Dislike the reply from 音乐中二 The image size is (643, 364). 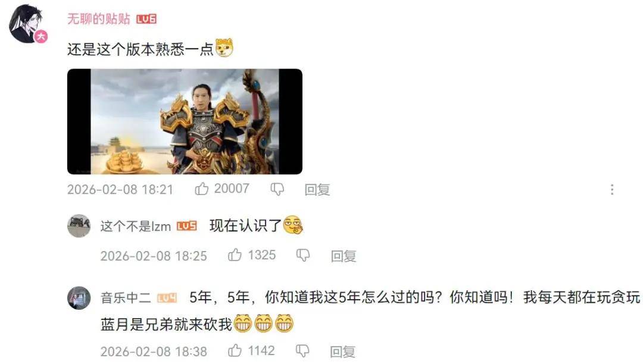(x=302, y=351)
